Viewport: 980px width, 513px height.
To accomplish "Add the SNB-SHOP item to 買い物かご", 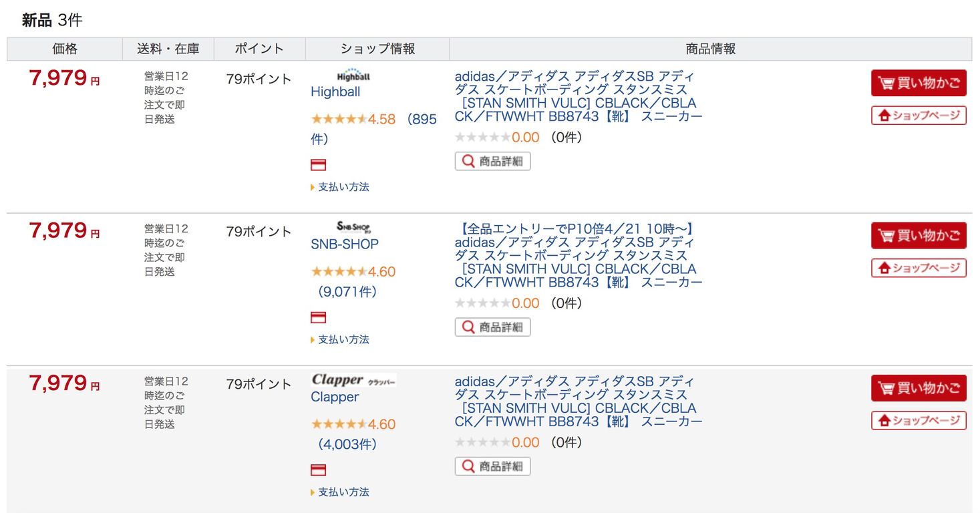I will click(919, 235).
